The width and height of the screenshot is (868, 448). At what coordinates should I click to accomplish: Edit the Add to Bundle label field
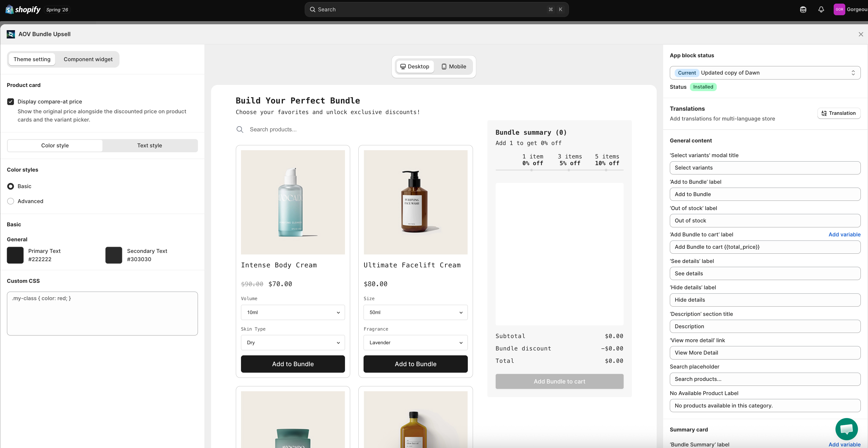[765, 194]
